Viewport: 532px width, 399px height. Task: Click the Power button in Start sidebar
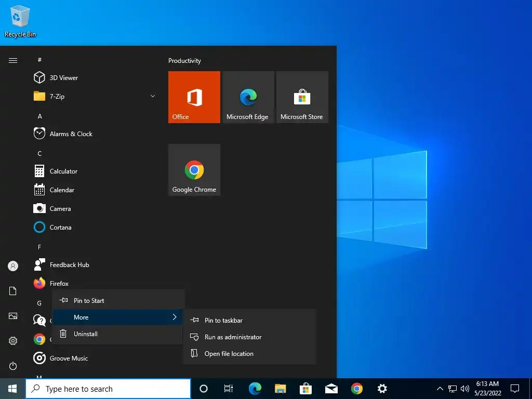click(x=13, y=366)
